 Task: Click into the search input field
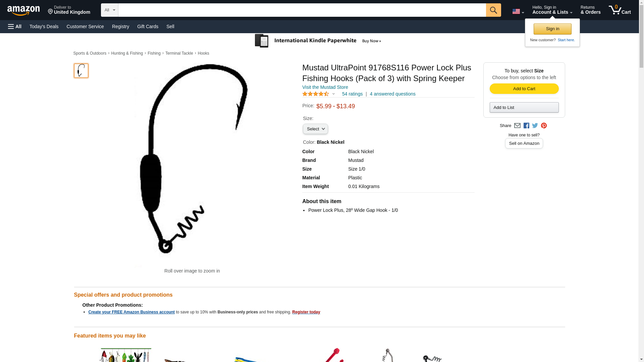click(x=302, y=10)
